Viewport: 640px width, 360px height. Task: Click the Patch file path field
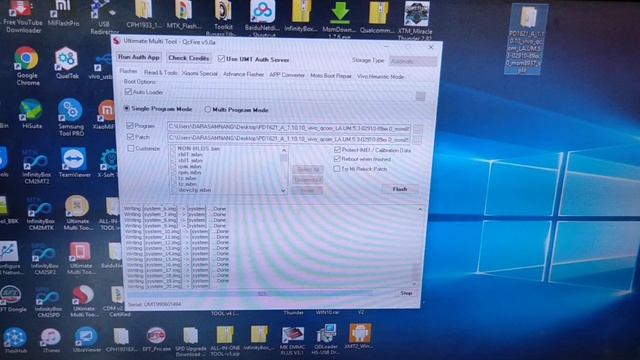(x=289, y=139)
